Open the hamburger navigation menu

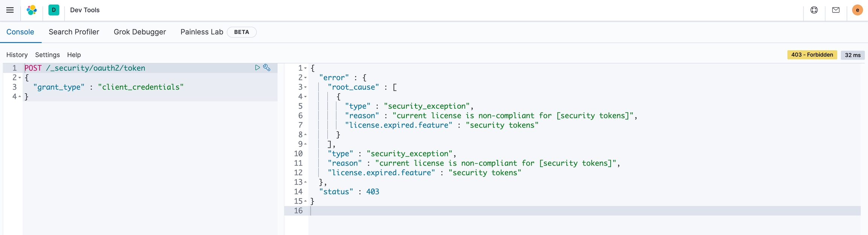click(10, 10)
